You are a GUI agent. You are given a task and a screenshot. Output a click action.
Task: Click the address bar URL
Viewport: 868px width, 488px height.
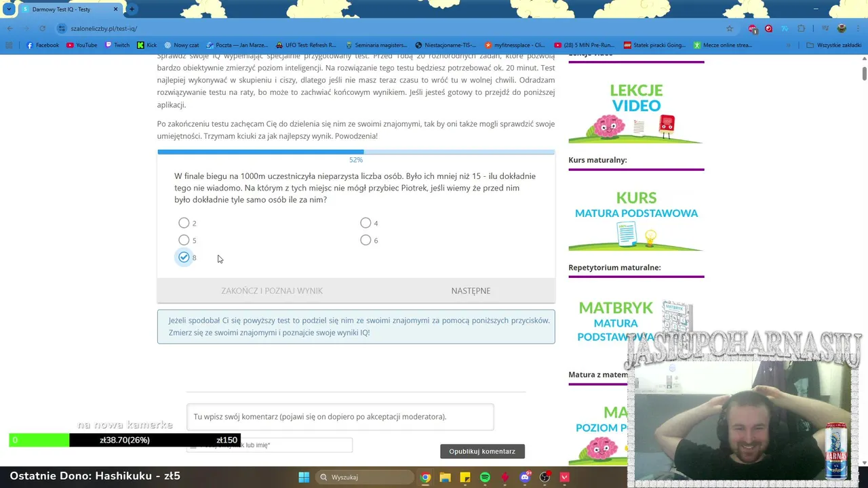104,28
